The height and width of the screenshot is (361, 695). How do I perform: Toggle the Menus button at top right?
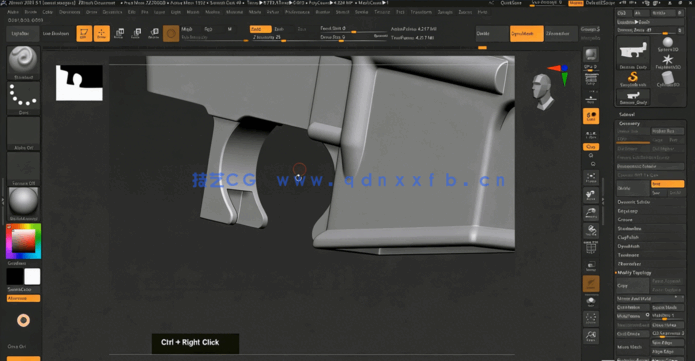(x=576, y=3)
